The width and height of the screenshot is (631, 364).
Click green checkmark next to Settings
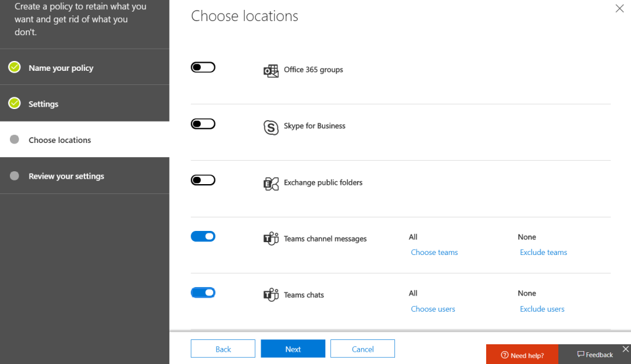pos(14,103)
